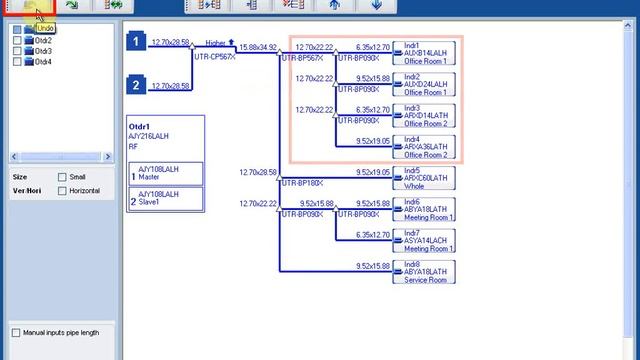
Task: Click the 9.52x19.05 label left of Indr4
Action: pyautogui.click(x=373, y=141)
